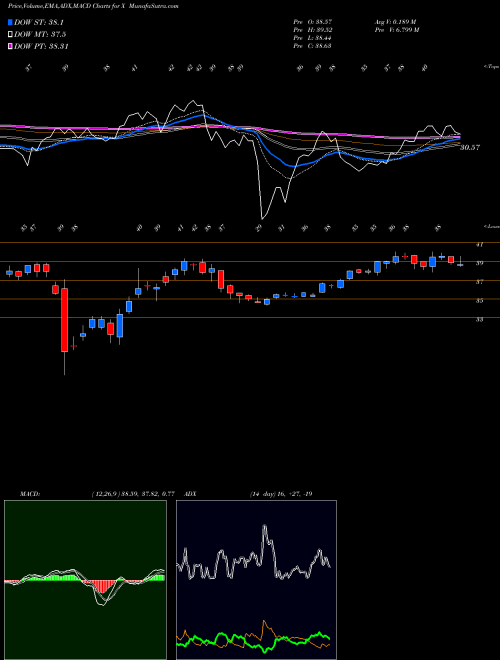
Task: Click the 'Pre H: 39.32' high value
Action: pos(313,29)
